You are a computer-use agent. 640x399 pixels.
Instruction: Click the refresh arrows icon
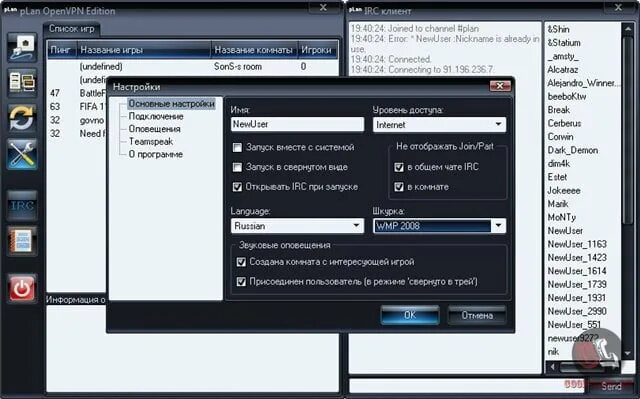tap(22, 118)
